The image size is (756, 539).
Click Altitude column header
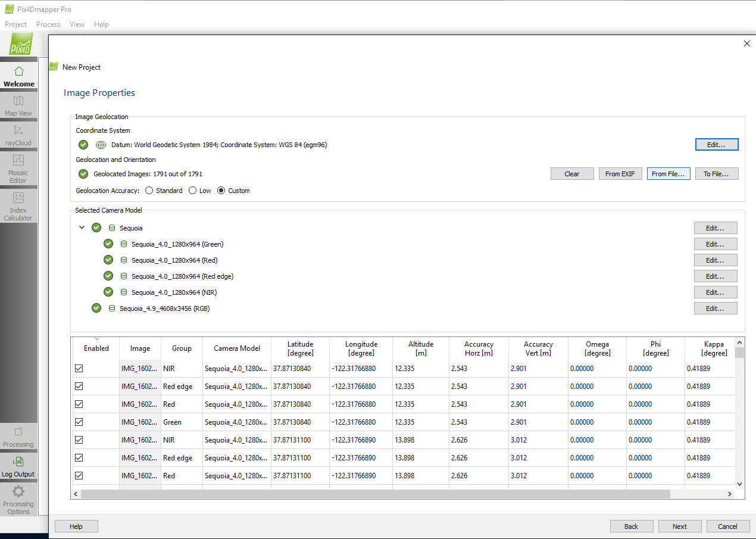coord(421,348)
